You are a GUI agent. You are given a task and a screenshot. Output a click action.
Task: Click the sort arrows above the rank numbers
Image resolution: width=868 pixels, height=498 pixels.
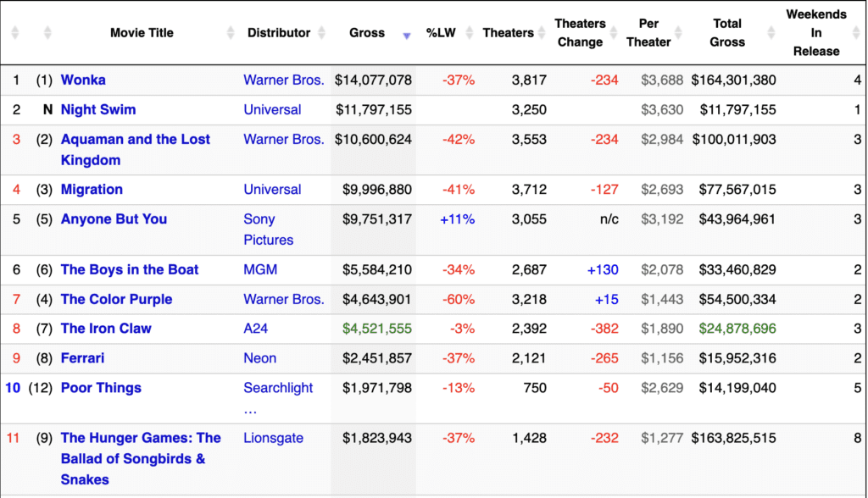[15, 33]
